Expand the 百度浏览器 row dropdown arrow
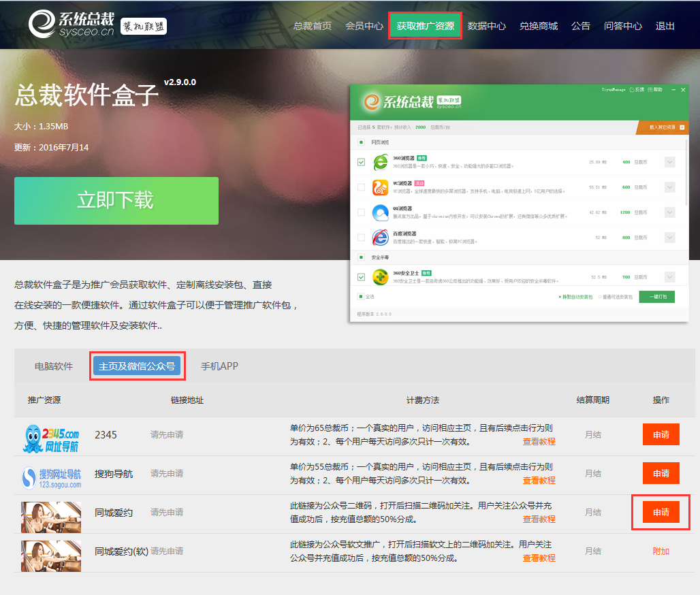The image size is (700, 595). tap(669, 238)
